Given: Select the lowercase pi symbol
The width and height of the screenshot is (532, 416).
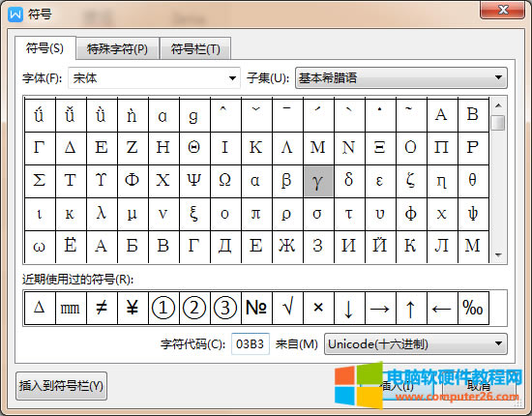Looking at the screenshot, I should click(256, 214).
